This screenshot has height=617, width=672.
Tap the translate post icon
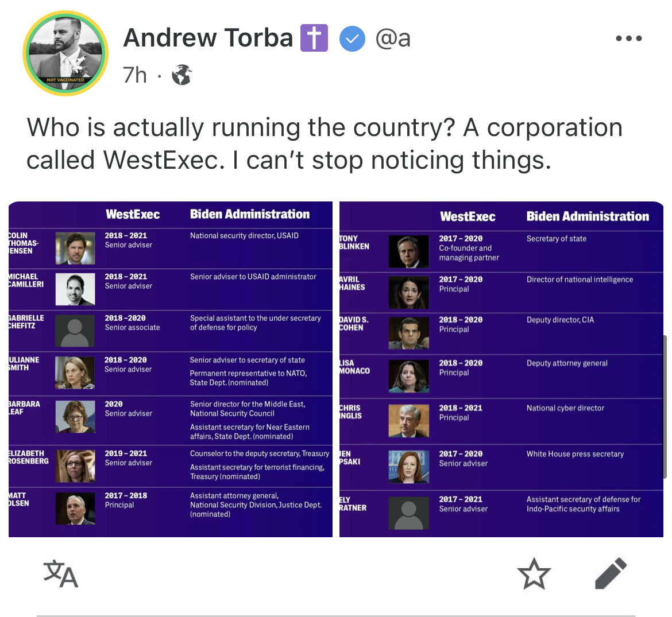click(x=61, y=573)
